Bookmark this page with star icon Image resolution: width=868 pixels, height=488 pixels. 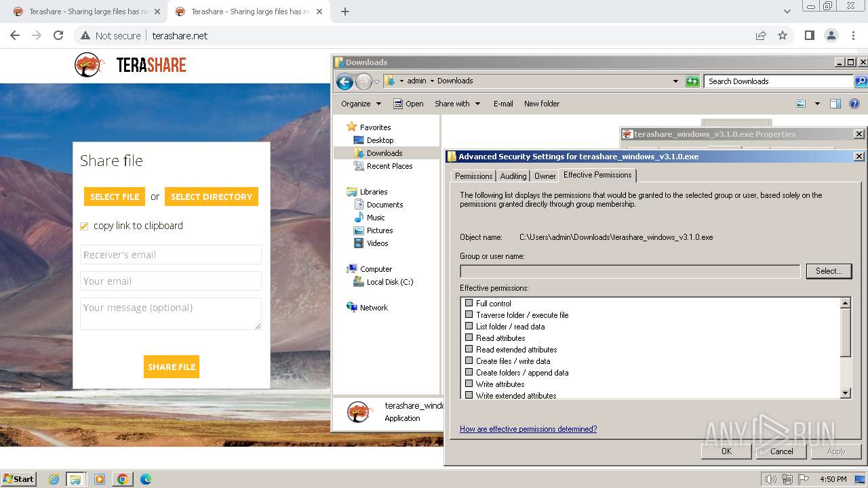tap(783, 35)
